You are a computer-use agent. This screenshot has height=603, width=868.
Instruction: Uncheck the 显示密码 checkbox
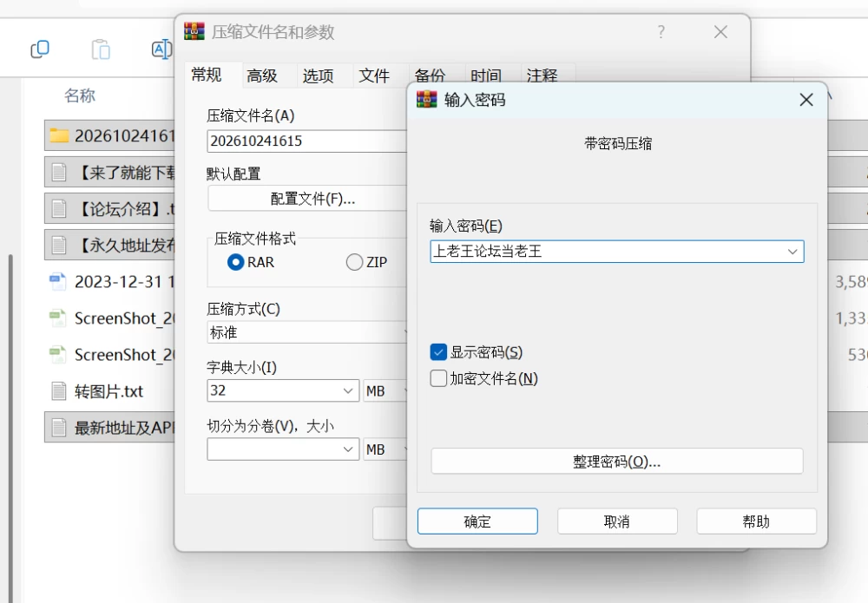point(438,352)
